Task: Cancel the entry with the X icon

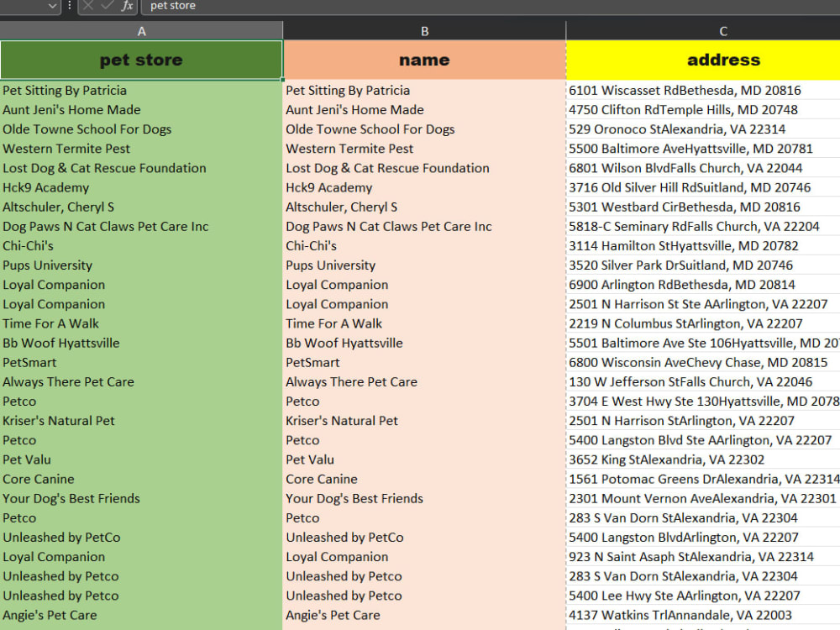Action: coord(88,6)
